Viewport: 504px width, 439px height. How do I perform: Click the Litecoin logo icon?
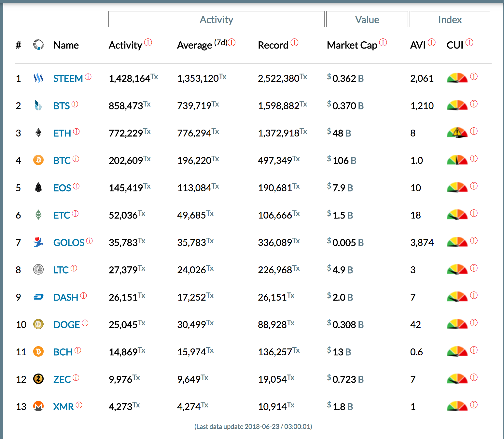(38, 270)
